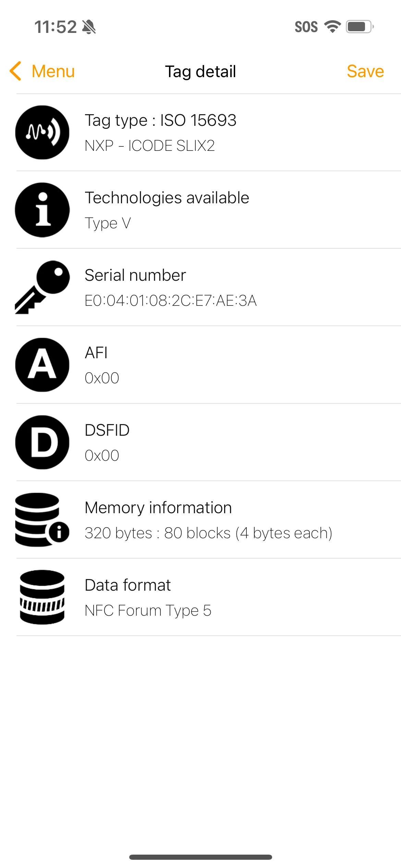Viewport: 401px width, 868px height.
Task: Tap the circled A icon for AFI
Action: (x=42, y=365)
